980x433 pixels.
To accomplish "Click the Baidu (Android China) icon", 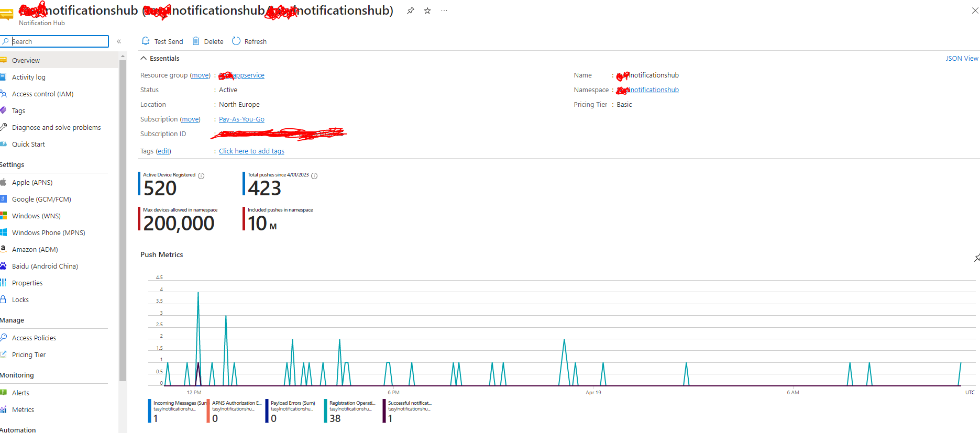I will tap(4, 266).
